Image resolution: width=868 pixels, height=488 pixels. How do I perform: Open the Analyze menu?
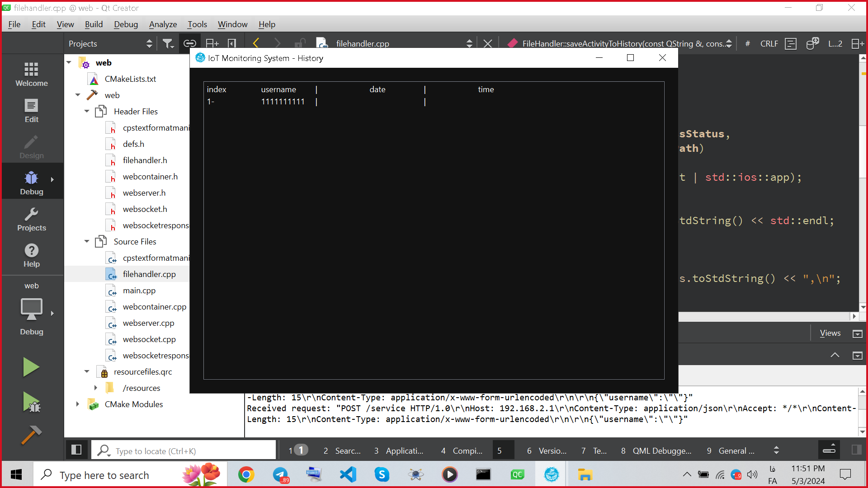(163, 24)
